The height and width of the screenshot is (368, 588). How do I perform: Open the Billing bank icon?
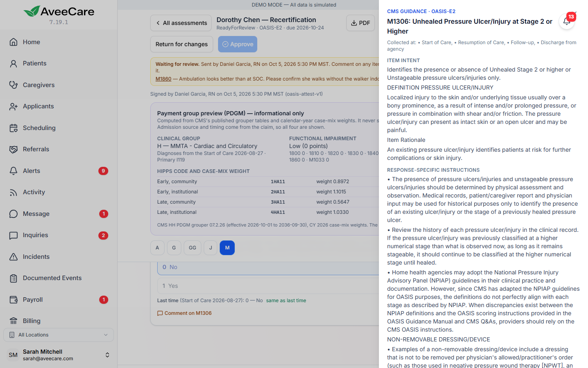(x=13, y=321)
